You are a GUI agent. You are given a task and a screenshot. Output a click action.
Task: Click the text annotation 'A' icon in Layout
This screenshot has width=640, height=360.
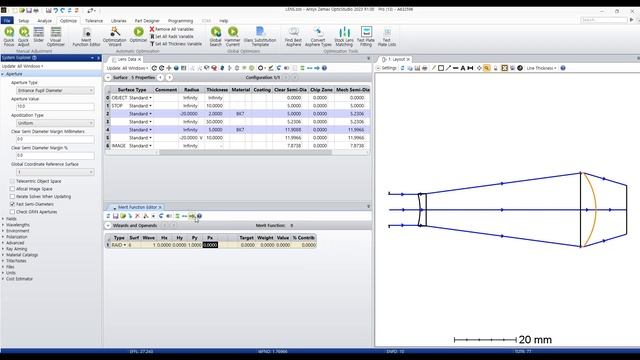pyautogui.click(x=463, y=68)
